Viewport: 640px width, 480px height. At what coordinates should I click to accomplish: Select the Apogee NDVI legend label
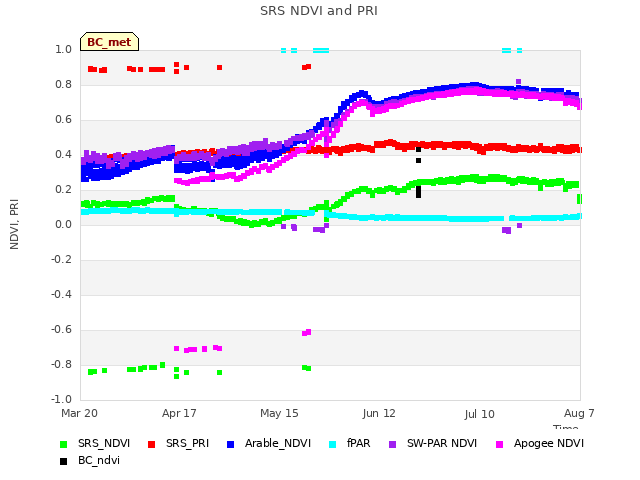tap(549, 444)
